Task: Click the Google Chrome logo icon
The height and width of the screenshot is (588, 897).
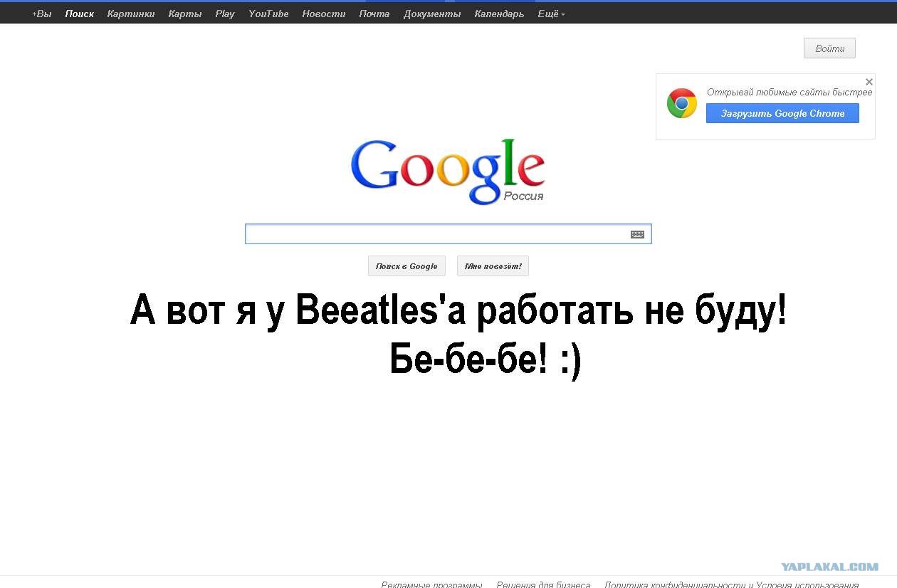Action: point(681,104)
